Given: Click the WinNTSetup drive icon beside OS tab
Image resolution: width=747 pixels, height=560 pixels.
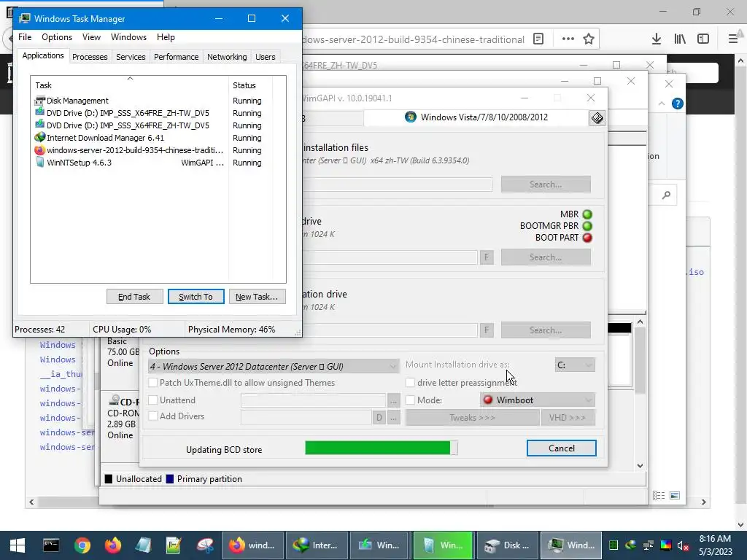Looking at the screenshot, I should click(597, 117).
